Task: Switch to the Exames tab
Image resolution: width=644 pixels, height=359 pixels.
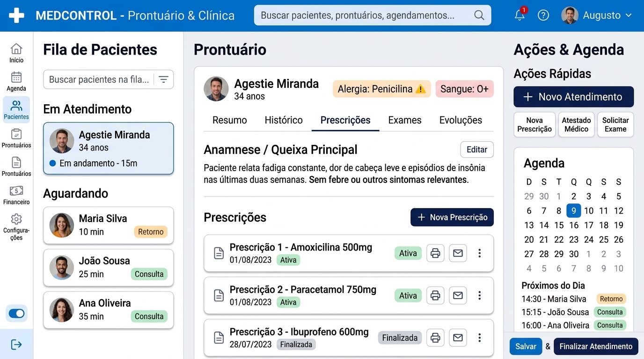Action: 405,120
